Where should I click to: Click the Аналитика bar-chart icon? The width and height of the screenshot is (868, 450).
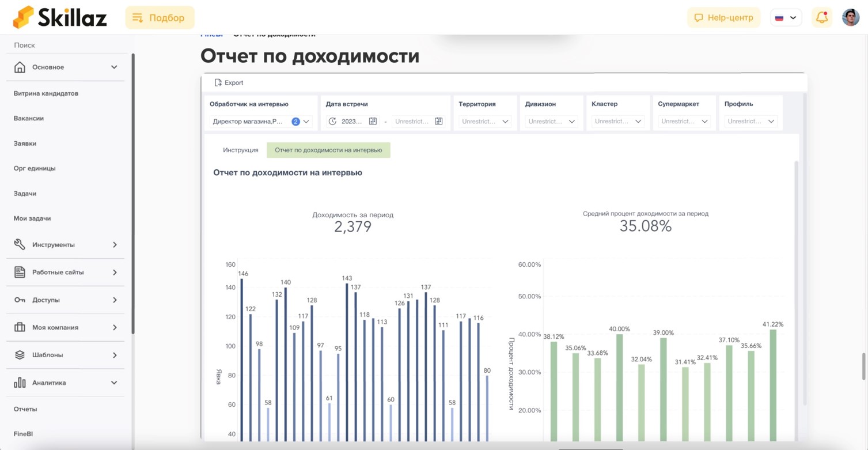tap(19, 382)
